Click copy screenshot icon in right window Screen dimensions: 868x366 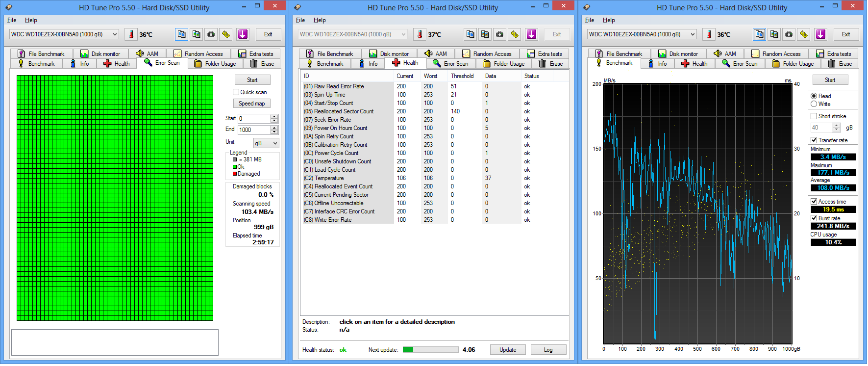[x=774, y=34]
